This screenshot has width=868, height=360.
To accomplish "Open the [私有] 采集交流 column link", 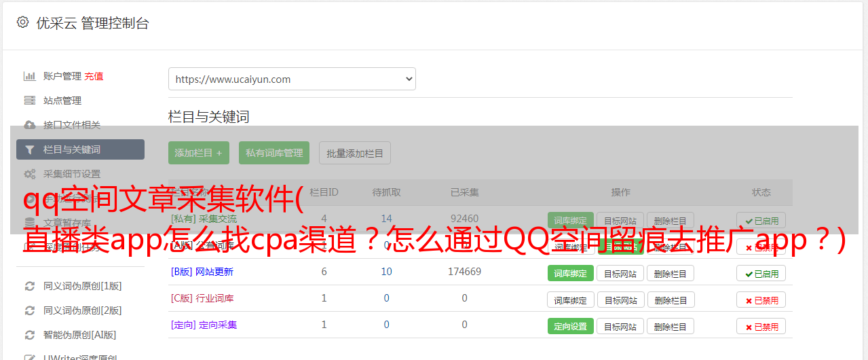I will pyautogui.click(x=204, y=219).
